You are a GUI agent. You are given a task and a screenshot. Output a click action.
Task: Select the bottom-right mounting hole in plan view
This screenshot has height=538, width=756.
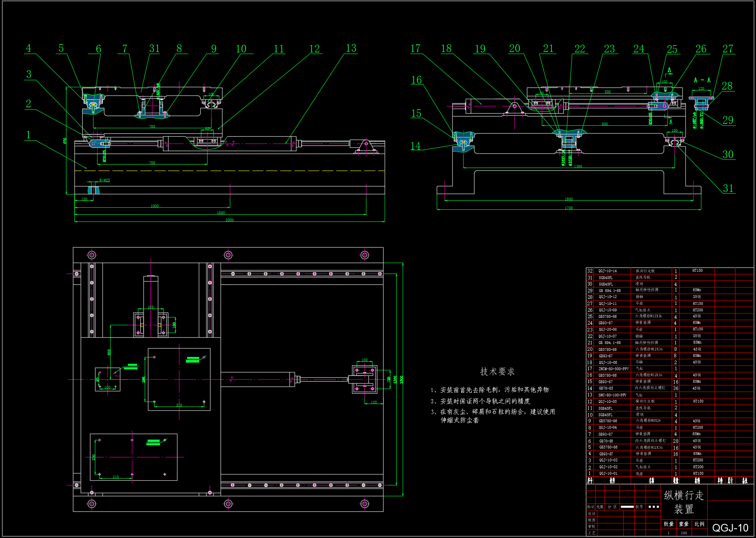pos(364,504)
